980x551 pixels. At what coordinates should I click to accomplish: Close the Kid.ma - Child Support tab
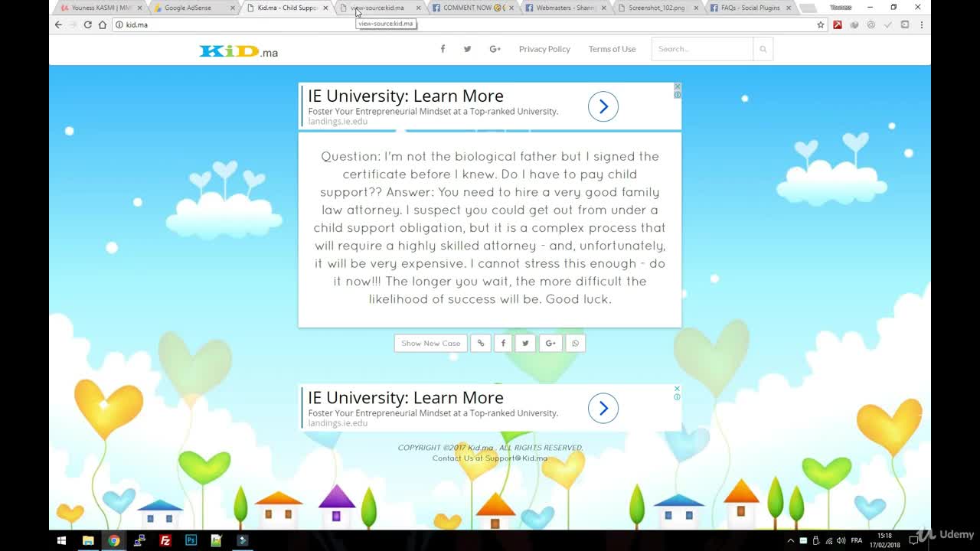tap(325, 8)
